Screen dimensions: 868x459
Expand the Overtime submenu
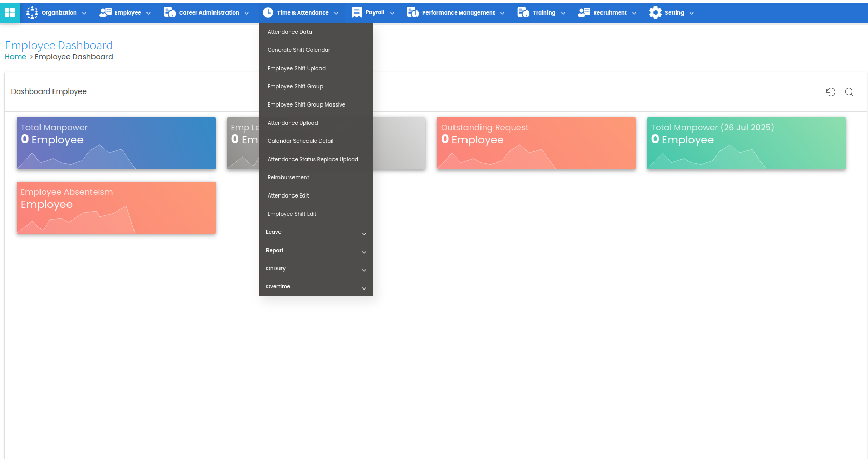316,287
